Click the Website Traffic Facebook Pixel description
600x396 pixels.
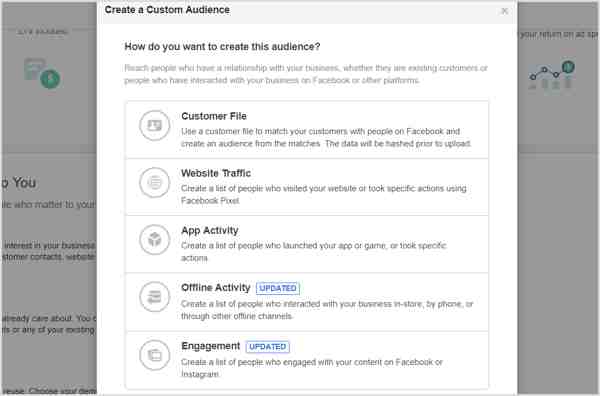point(324,194)
